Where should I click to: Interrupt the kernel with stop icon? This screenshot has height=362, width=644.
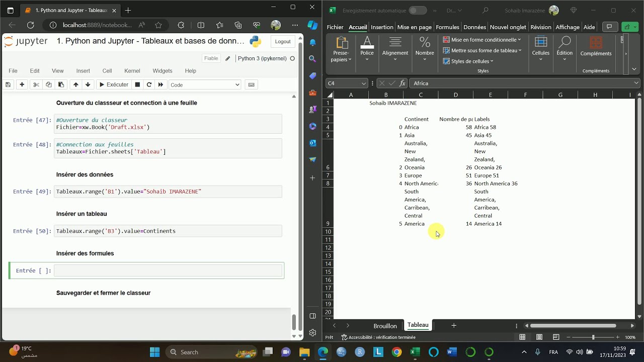(137, 85)
